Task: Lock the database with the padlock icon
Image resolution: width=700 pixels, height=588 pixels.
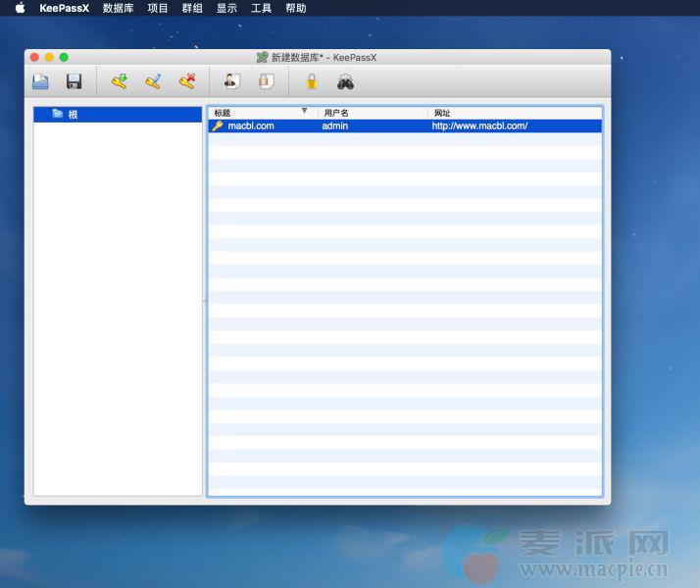Action: coord(312,82)
